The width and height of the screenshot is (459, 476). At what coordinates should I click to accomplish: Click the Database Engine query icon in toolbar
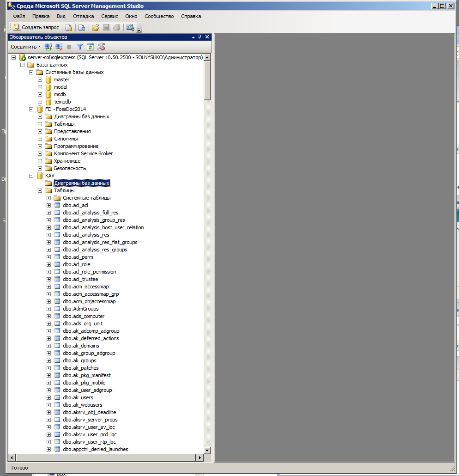(69, 27)
